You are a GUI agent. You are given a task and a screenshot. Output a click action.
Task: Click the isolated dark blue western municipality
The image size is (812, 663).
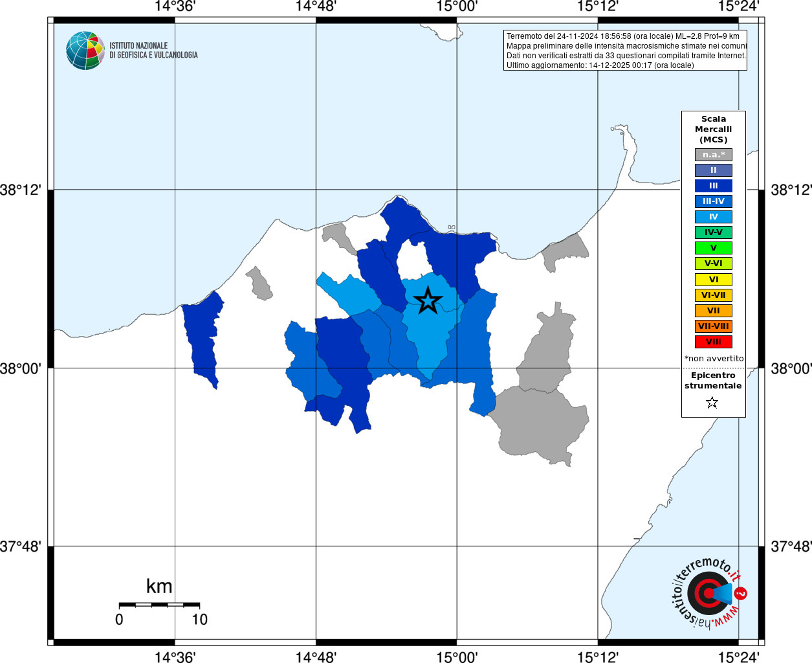pos(203,338)
